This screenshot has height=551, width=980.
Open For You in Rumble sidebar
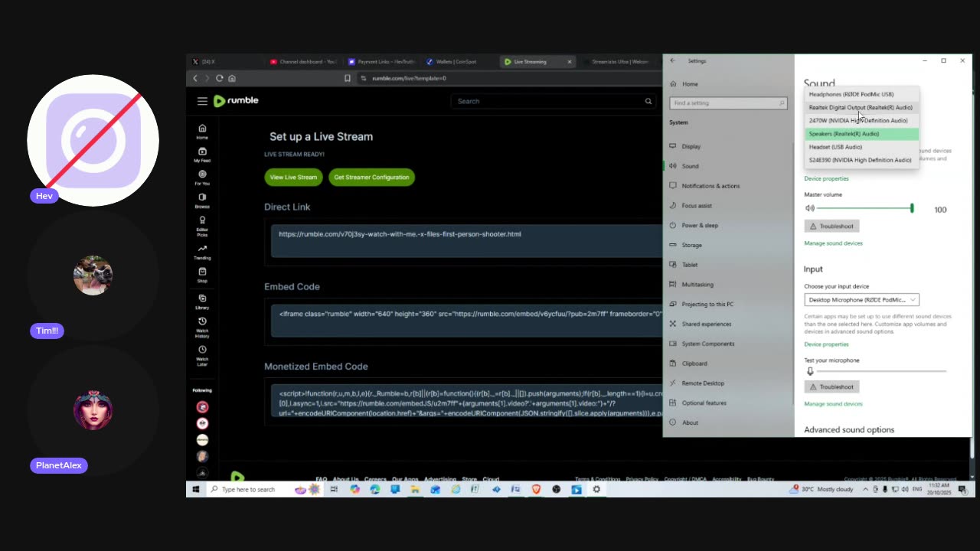click(x=202, y=178)
